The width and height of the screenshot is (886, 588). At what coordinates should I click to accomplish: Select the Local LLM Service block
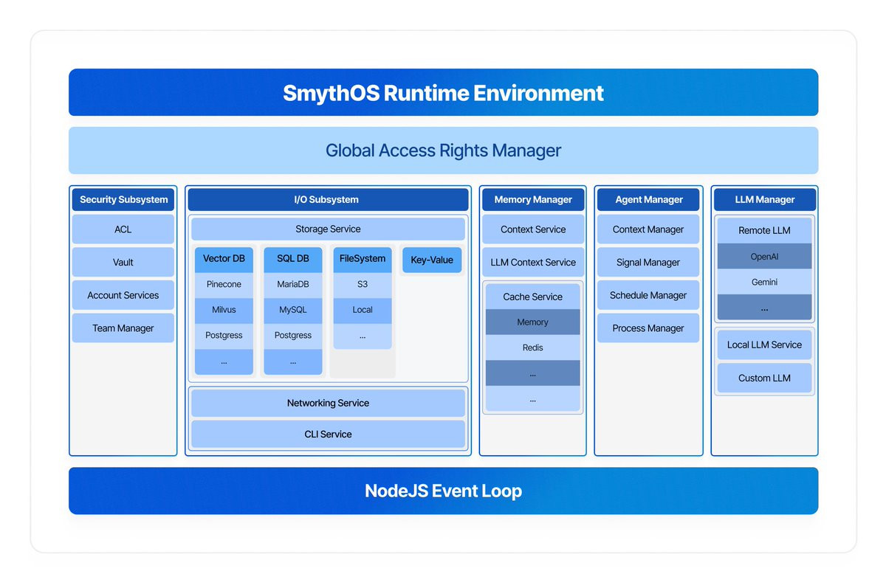click(x=765, y=345)
